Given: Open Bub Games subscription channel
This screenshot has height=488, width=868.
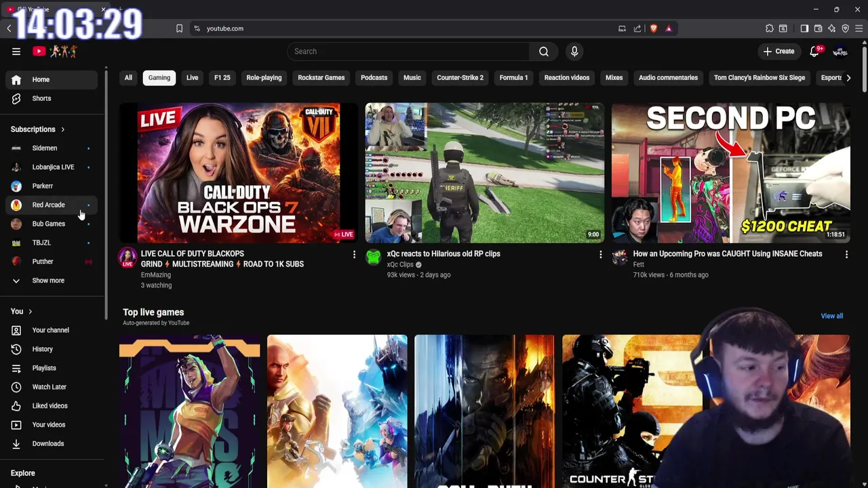Looking at the screenshot, I should [x=52, y=224].
